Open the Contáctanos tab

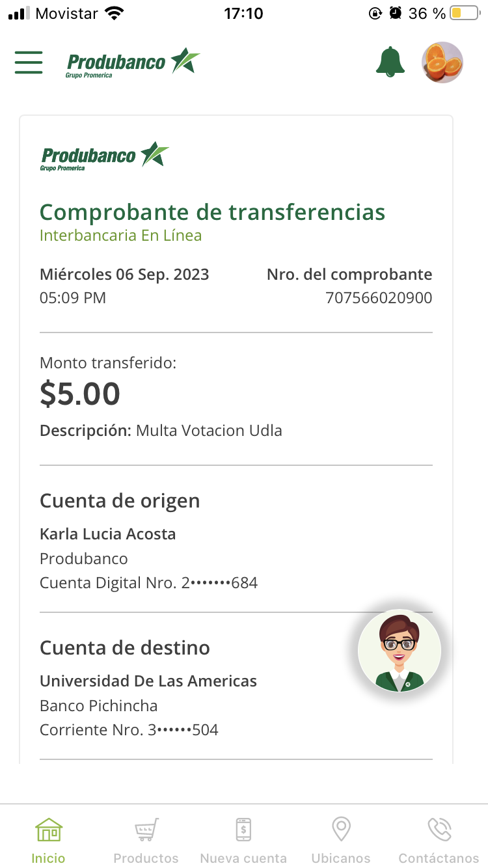click(439, 858)
